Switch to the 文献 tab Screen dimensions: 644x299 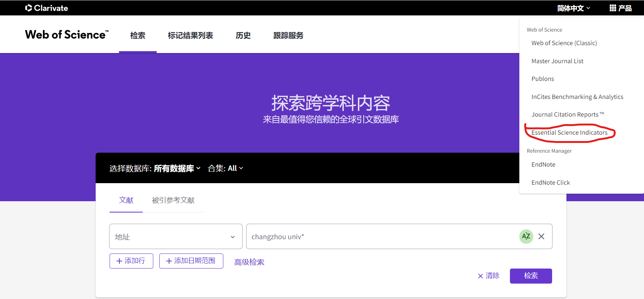pos(126,200)
